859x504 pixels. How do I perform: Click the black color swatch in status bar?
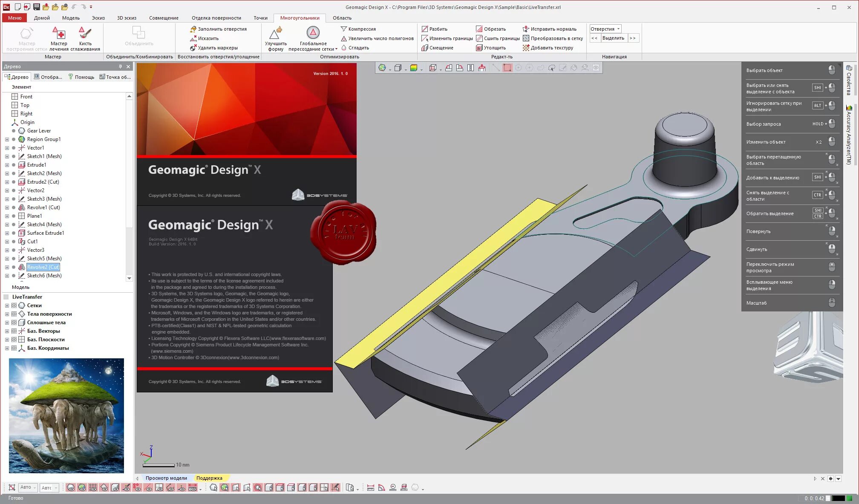point(838,498)
